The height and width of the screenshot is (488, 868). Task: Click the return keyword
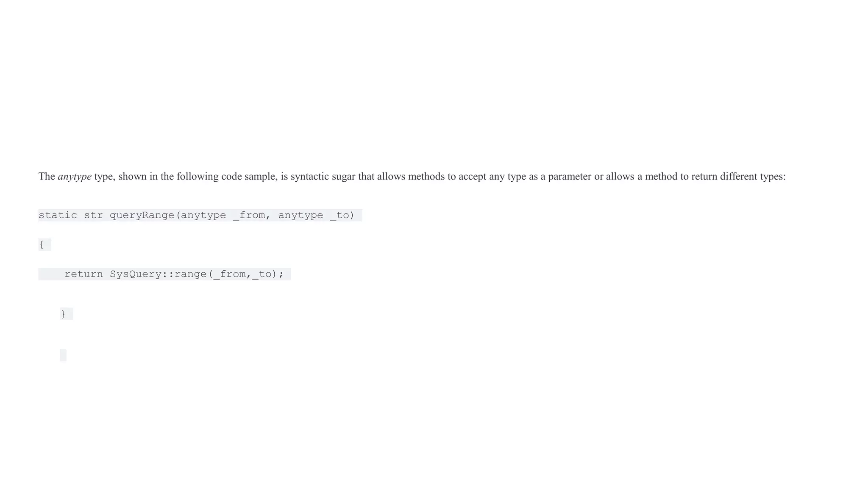tap(84, 274)
